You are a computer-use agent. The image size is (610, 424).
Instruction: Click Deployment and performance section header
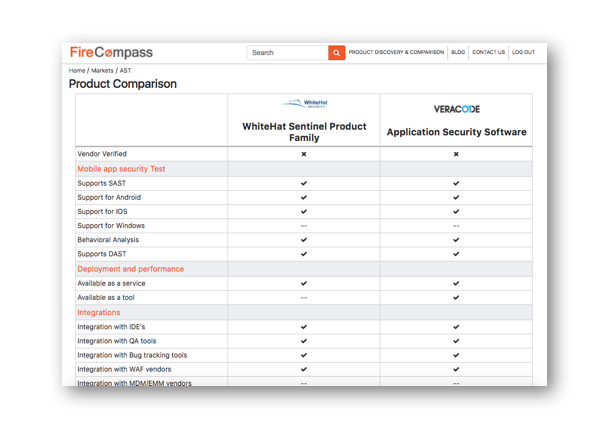[x=130, y=269]
